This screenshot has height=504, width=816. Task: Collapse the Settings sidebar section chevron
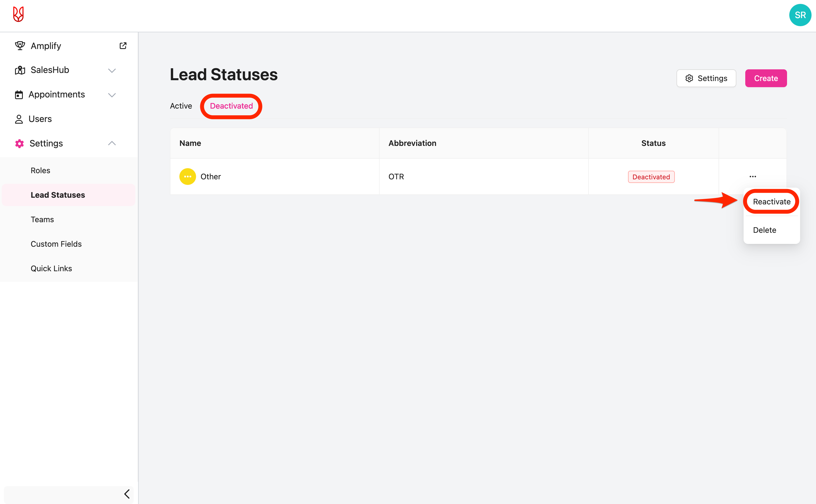coord(112,143)
